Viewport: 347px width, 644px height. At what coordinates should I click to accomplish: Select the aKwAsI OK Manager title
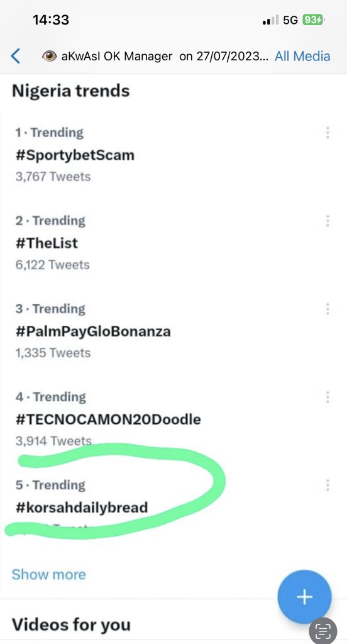(117, 56)
